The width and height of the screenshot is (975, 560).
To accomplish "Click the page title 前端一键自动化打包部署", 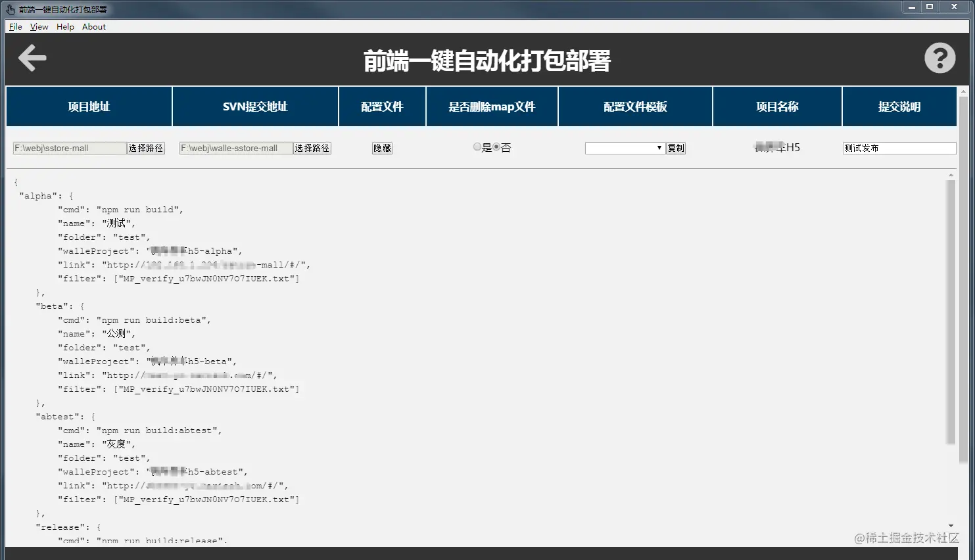I will click(x=487, y=60).
